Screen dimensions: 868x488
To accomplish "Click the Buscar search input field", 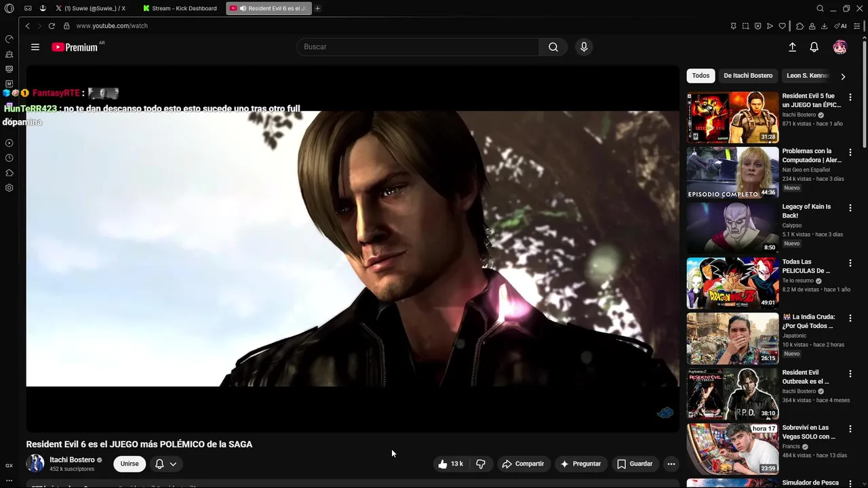I will 418,47.
